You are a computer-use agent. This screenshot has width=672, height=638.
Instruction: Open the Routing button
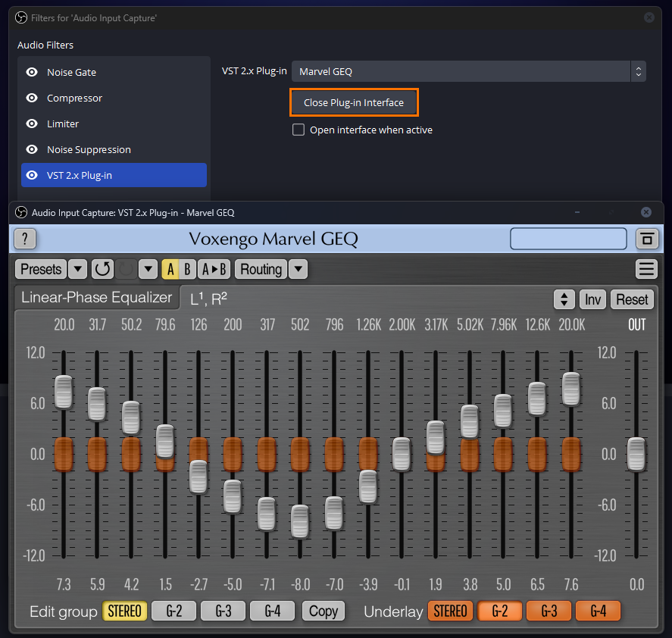coord(261,269)
